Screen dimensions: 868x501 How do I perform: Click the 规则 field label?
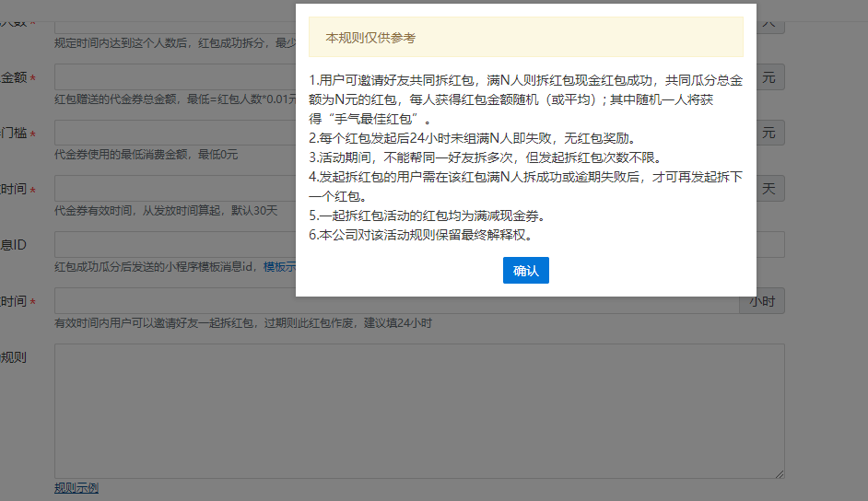pos(13,356)
